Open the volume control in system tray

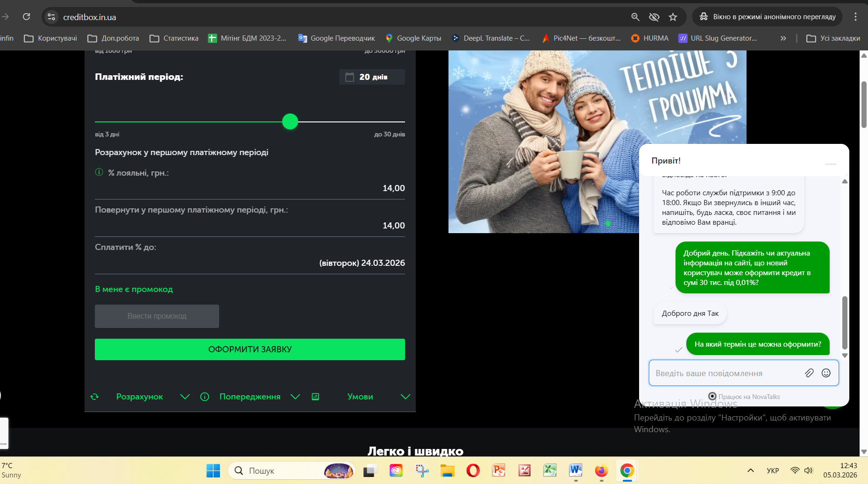click(x=809, y=470)
